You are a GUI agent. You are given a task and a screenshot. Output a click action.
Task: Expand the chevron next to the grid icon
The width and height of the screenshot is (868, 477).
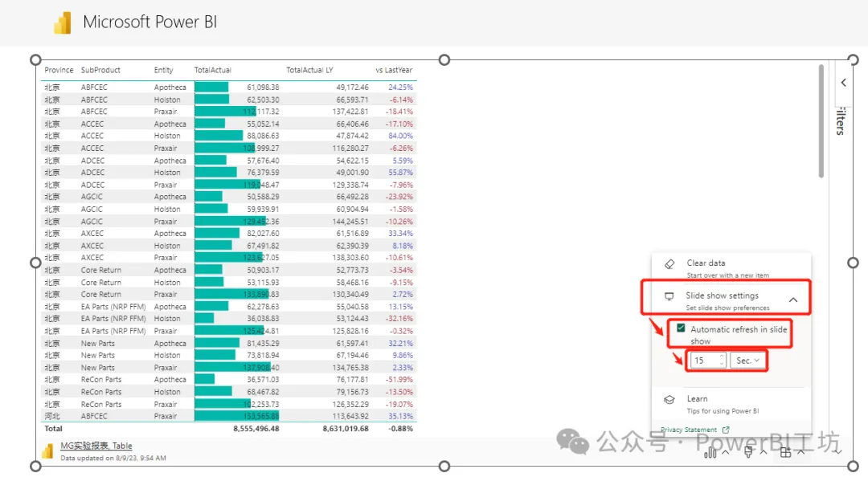[800, 453]
